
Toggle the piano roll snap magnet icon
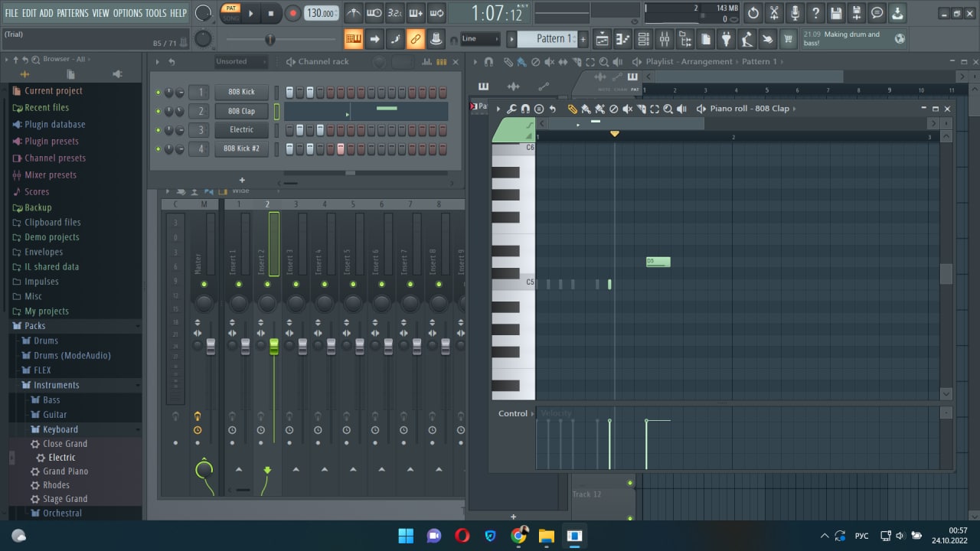click(x=525, y=109)
